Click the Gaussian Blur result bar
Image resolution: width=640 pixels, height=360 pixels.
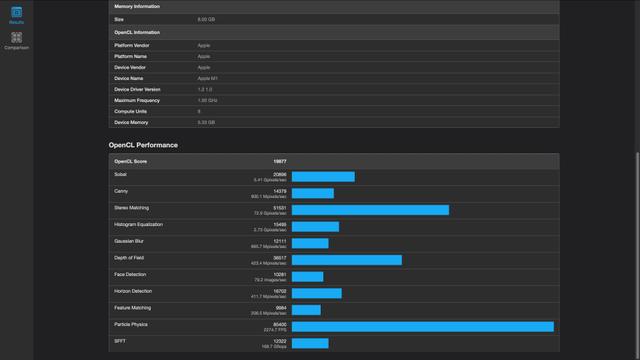pos(310,244)
